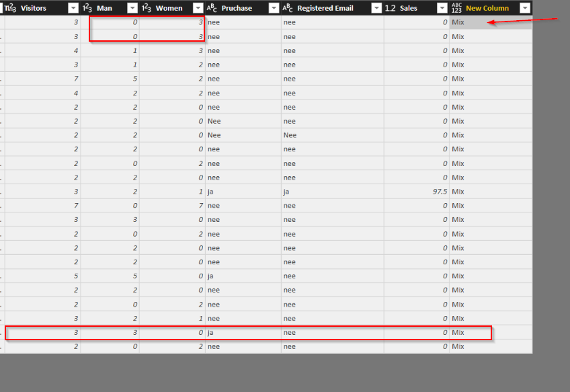This screenshot has height=392, width=570.
Task: Click the Visitors data type icon
Action: pos(10,8)
